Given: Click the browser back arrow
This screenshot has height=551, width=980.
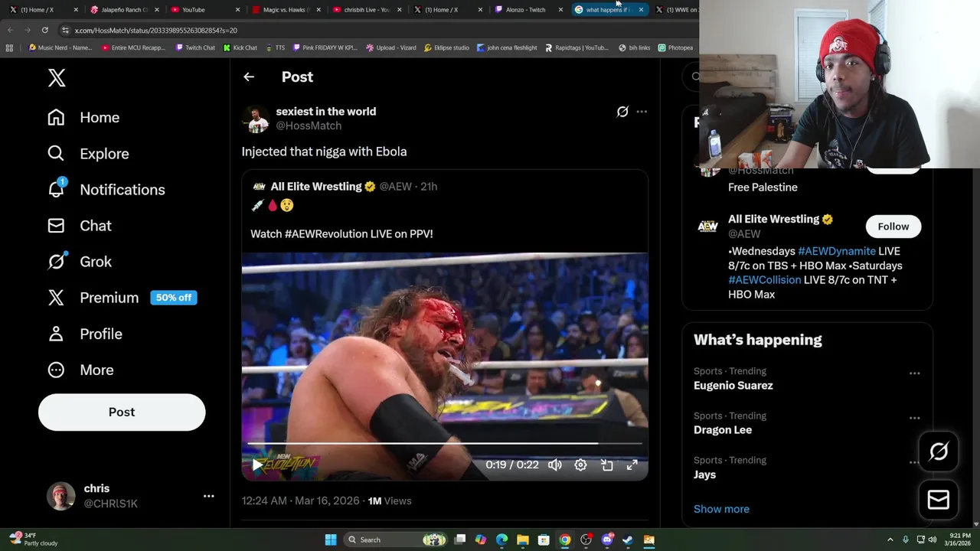Looking at the screenshot, I should pyautogui.click(x=11, y=30).
